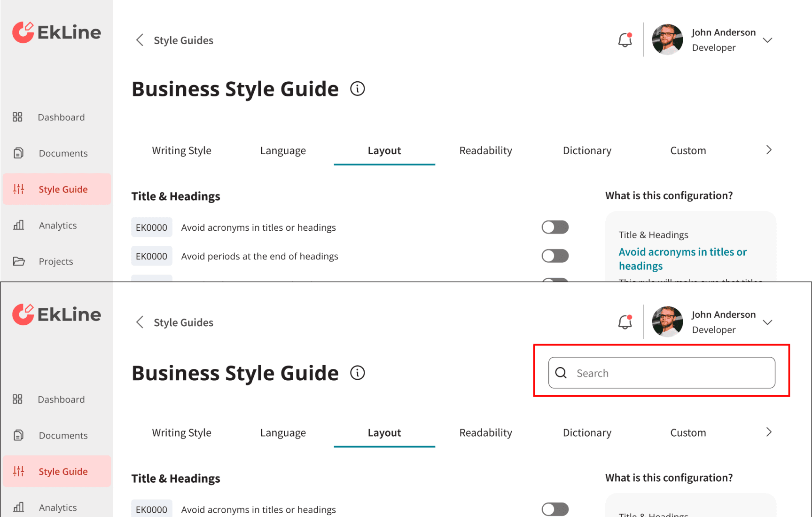Click the Documents icon in lower screenshot sidebar
The width and height of the screenshot is (812, 517).
click(x=18, y=435)
